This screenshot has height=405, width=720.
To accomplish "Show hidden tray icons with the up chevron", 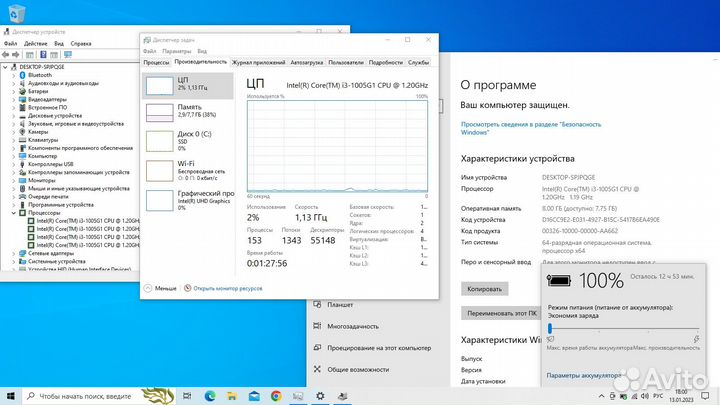I will coord(602,396).
